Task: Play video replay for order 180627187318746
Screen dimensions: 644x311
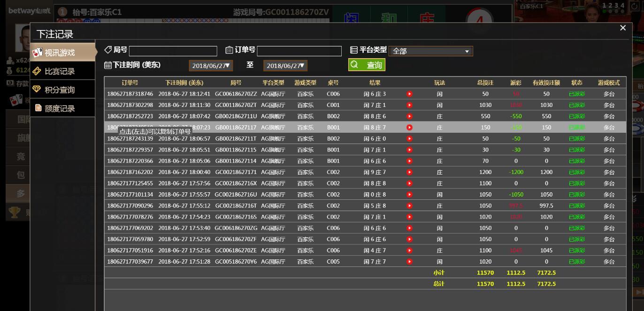Action: point(409,94)
